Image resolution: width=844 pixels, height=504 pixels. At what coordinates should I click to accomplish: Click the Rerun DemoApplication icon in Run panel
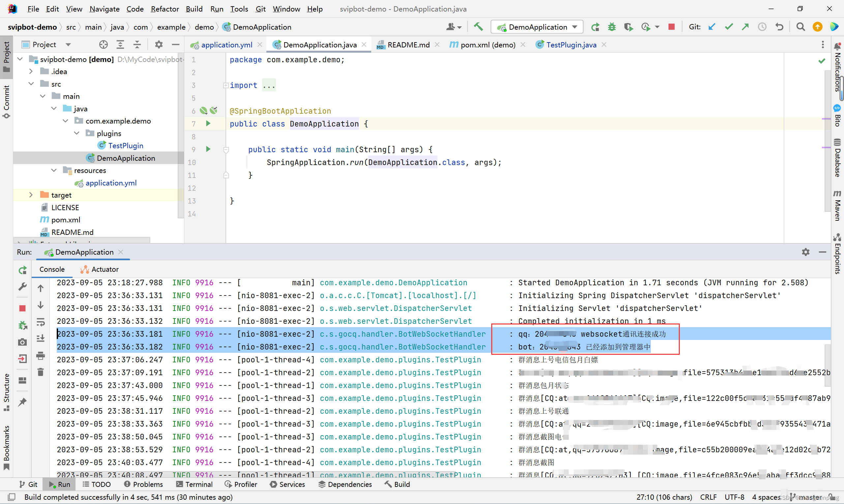22,270
